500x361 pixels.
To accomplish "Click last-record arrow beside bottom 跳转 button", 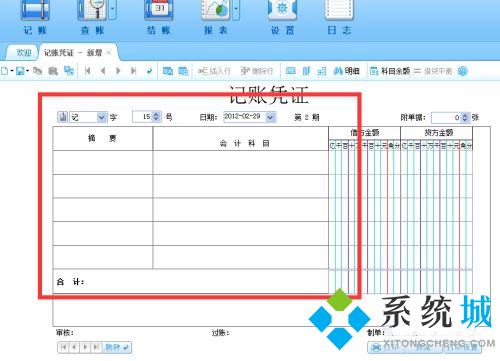I will (x=96, y=347).
